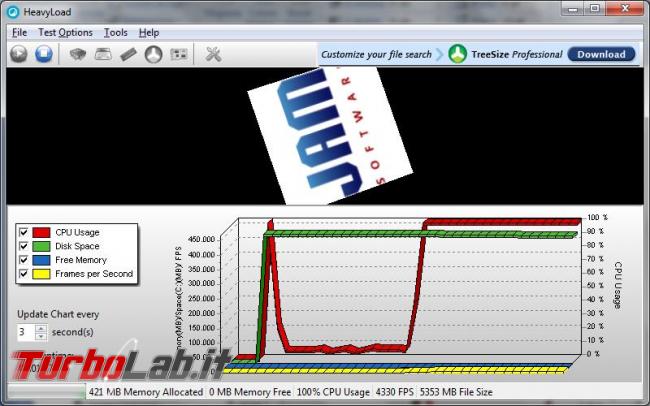Increase update interval with up spinner arrow
Screen dimensions: 650x406
point(41,328)
